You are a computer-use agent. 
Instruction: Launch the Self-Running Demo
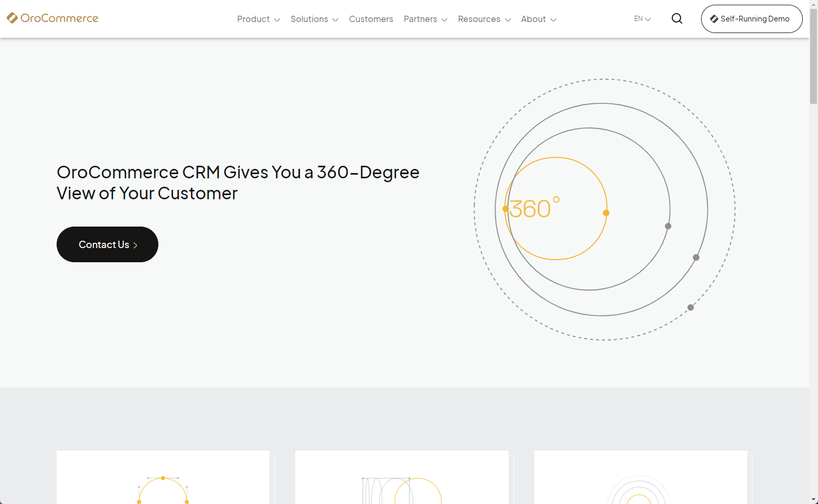pos(751,19)
